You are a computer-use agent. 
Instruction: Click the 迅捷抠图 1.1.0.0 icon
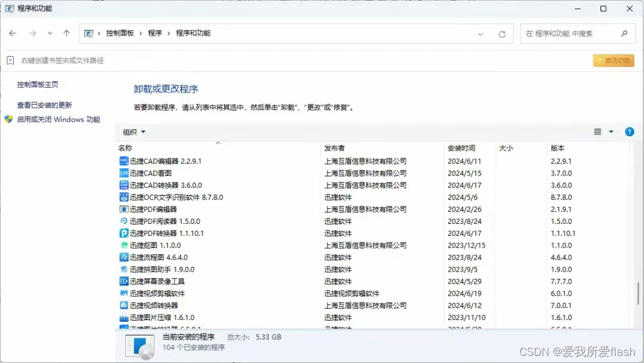[x=123, y=245]
